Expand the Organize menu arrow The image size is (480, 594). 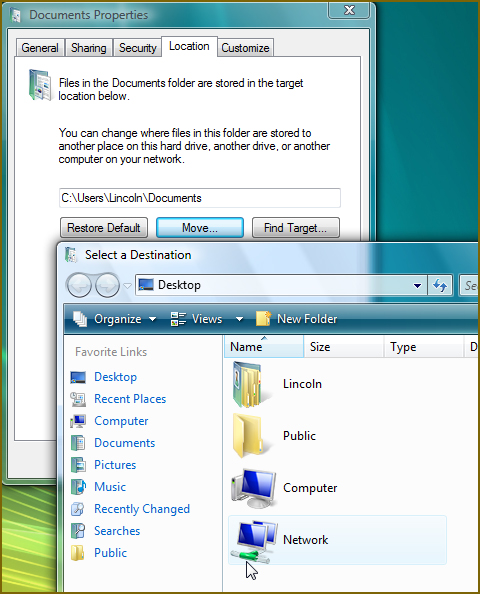(153, 319)
